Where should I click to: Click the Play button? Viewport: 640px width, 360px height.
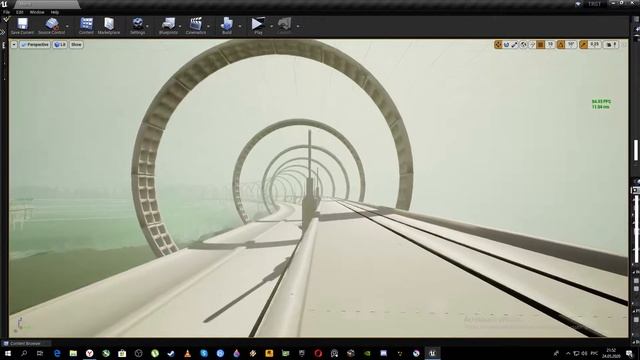tap(258, 26)
